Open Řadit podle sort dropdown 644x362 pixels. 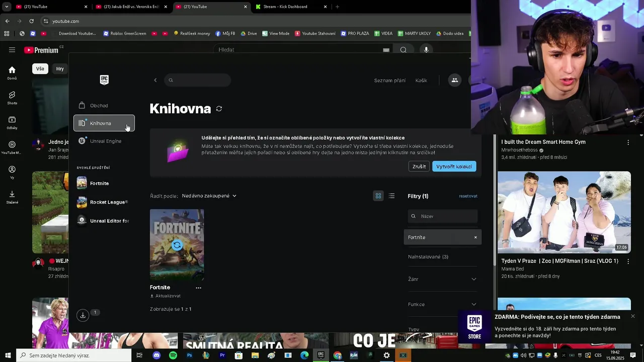coord(209,196)
